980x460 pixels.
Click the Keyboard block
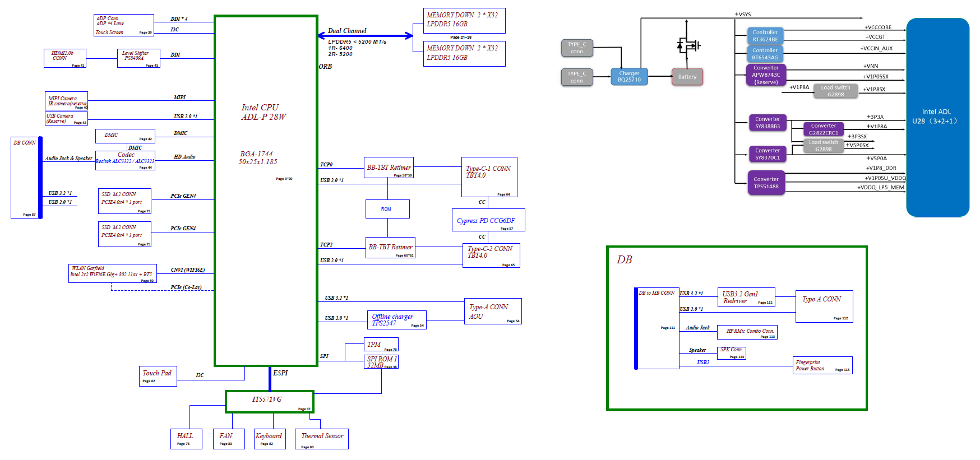point(270,439)
